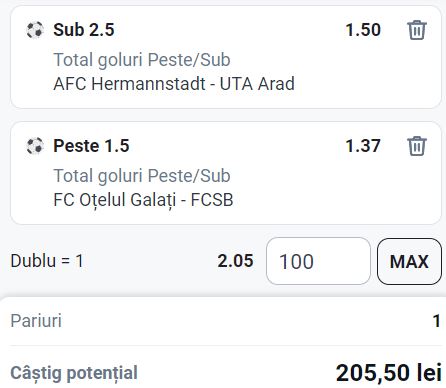Click the Pariuri count value 1
This screenshot has width=446, height=388.
pos(437,321)
